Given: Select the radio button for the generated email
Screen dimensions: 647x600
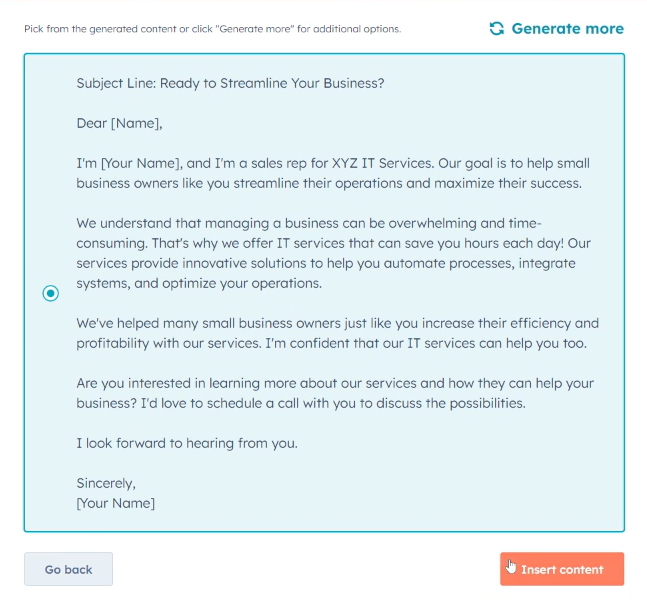Looking at the screenshot, I should pos(51,293).
